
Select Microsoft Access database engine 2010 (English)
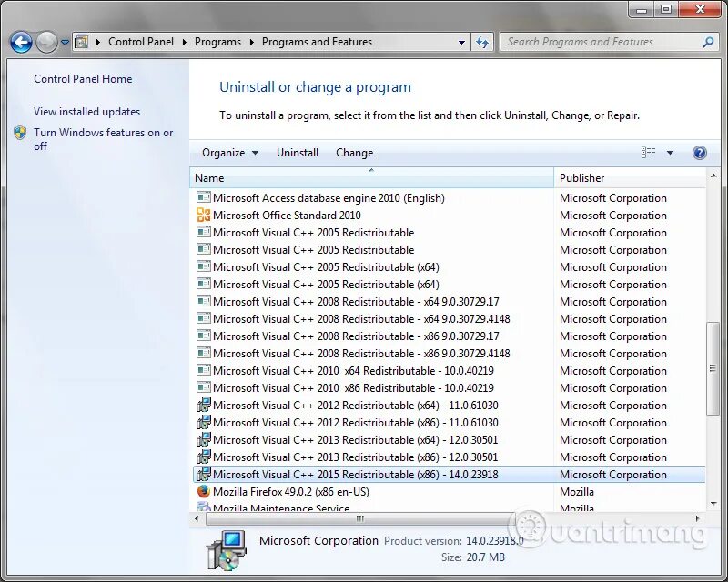point(329,198)
